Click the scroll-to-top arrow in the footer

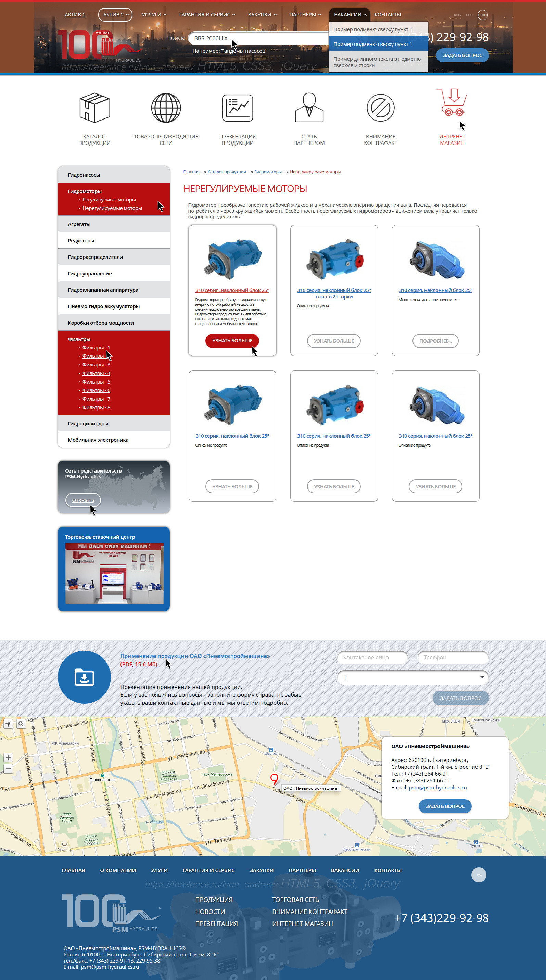pyautogui.click(x=479, y=875)
